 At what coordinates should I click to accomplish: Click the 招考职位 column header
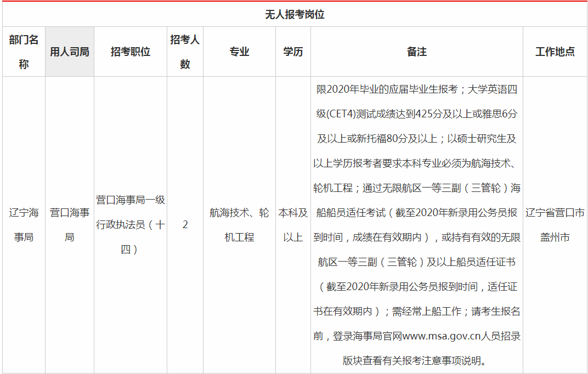tap(131, 52)
